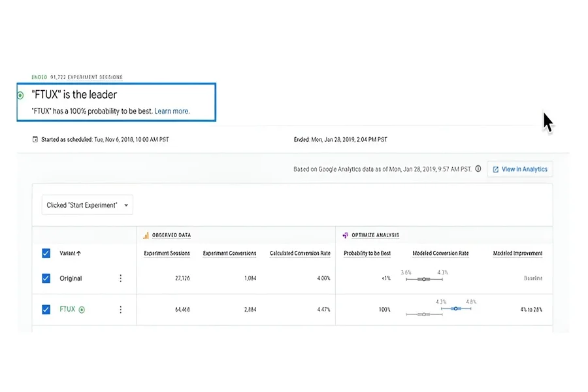
Task: Open the View in Analytics button
Action: [x=520, y=169]
